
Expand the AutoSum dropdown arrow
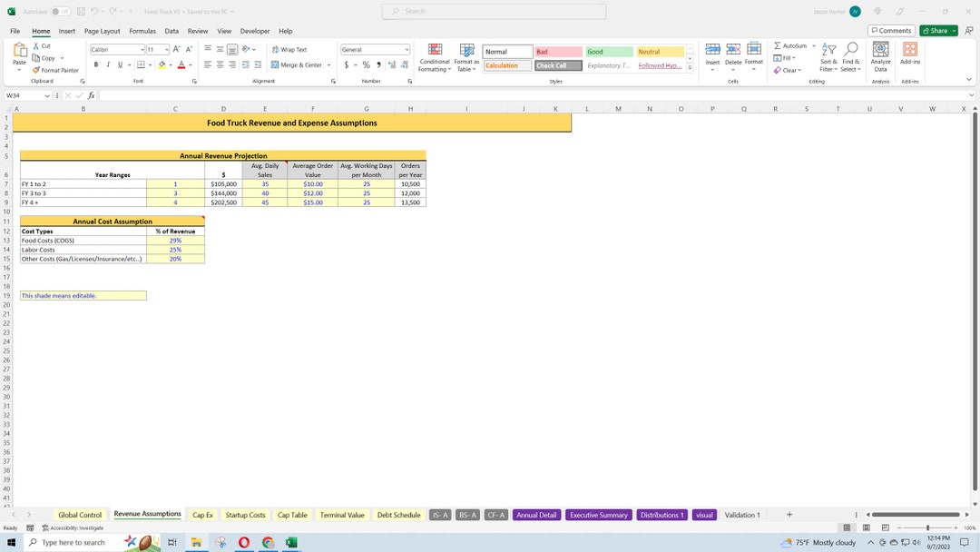pyautogui.click(x=814, y=45)
